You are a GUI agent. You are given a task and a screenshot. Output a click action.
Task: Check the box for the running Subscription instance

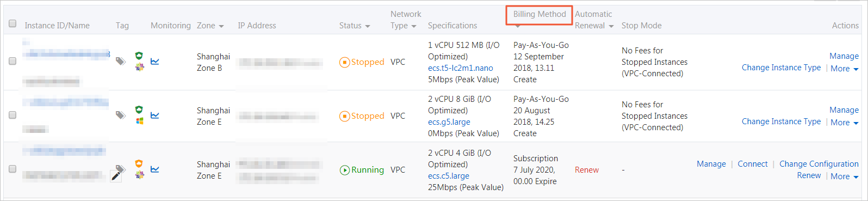(13, 169)
